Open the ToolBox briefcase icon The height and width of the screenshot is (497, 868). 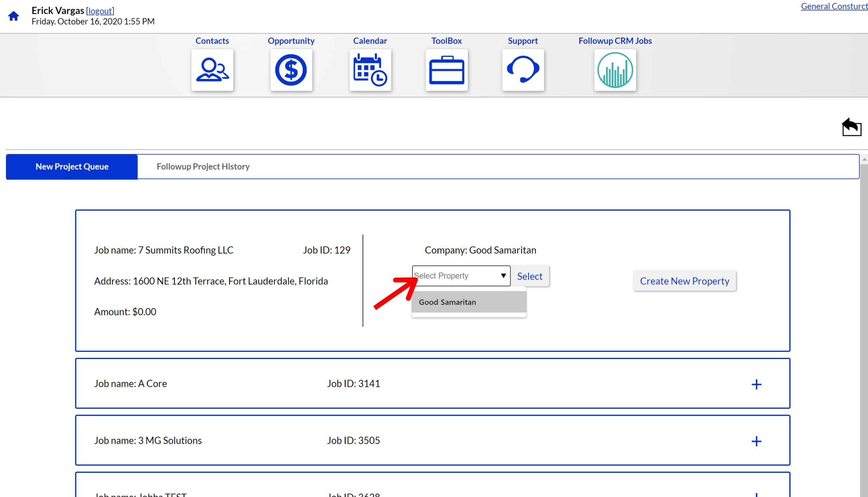coord(446,70)
